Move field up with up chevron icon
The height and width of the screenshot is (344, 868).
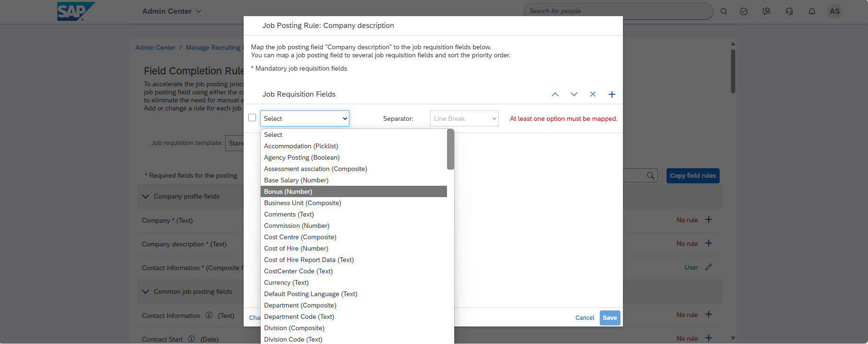[x=555, y=94]
